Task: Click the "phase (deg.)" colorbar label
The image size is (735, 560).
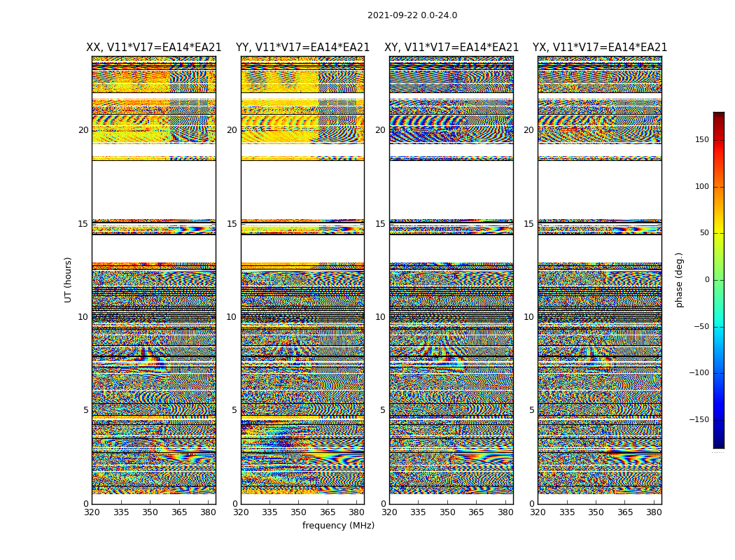Action: 679,280
